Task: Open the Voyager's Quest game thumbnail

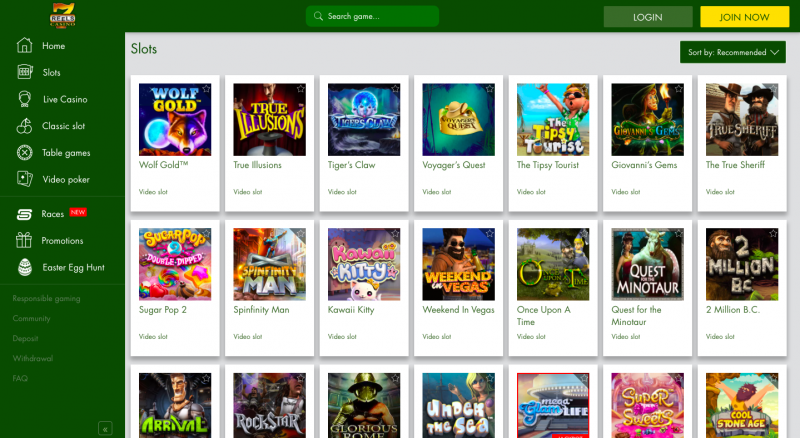Action: (x=459, y=119)
